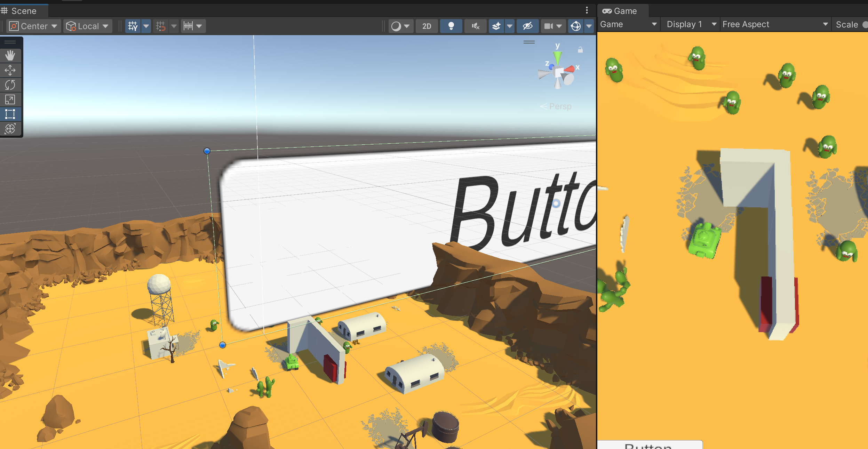Select the Hand view tool
868x449 pixels.
[10, 56]
